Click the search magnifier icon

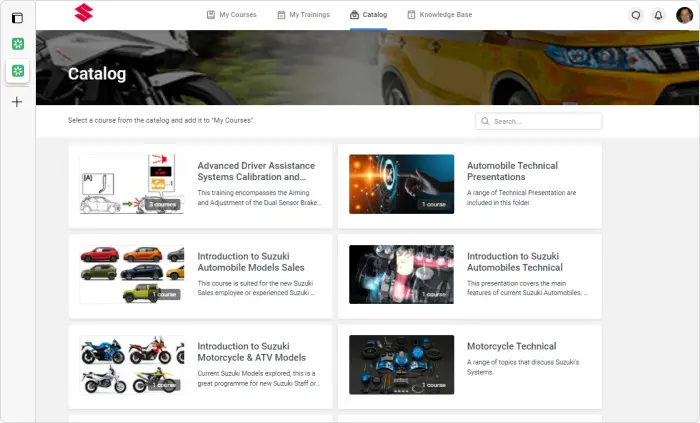coord(485,121)
